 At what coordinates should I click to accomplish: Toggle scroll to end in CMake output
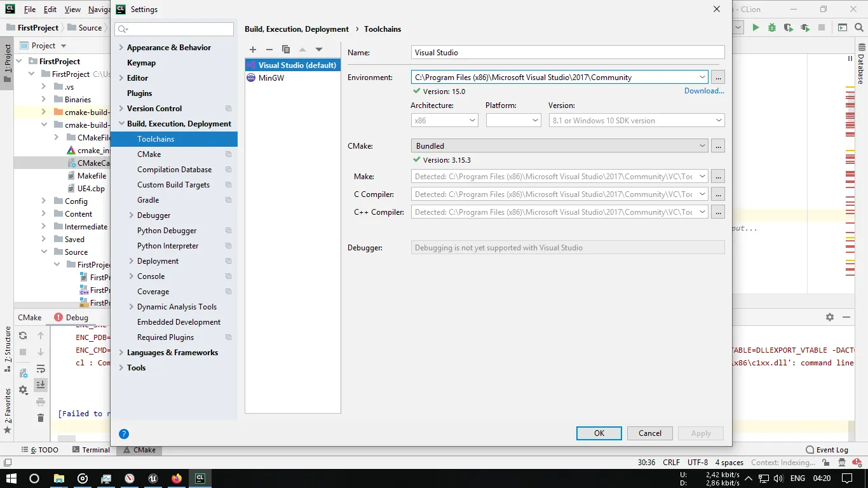(41, 384)
